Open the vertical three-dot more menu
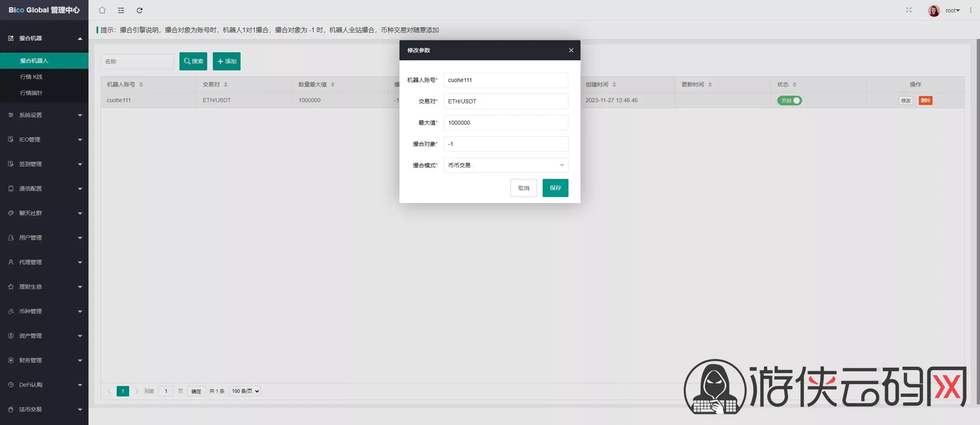The height and width of the screenshot is (425, 980). tap(971, 10)
